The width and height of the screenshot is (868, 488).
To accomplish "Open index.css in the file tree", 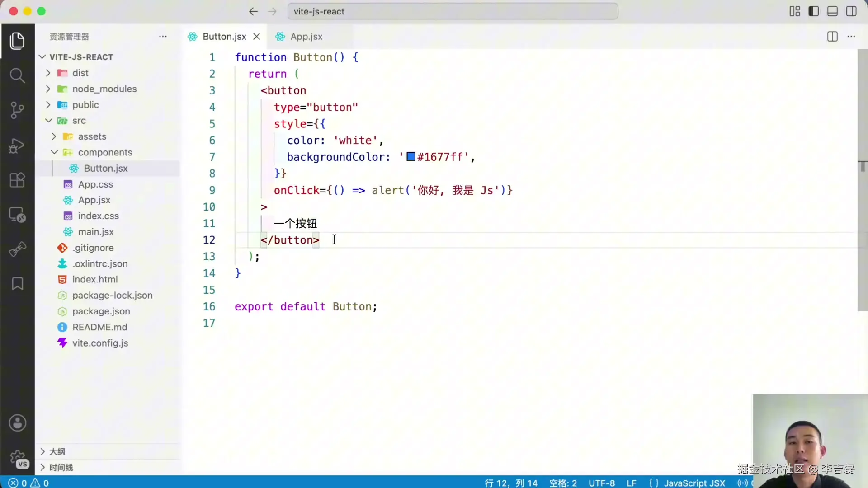I will click(x=108, y=216).
